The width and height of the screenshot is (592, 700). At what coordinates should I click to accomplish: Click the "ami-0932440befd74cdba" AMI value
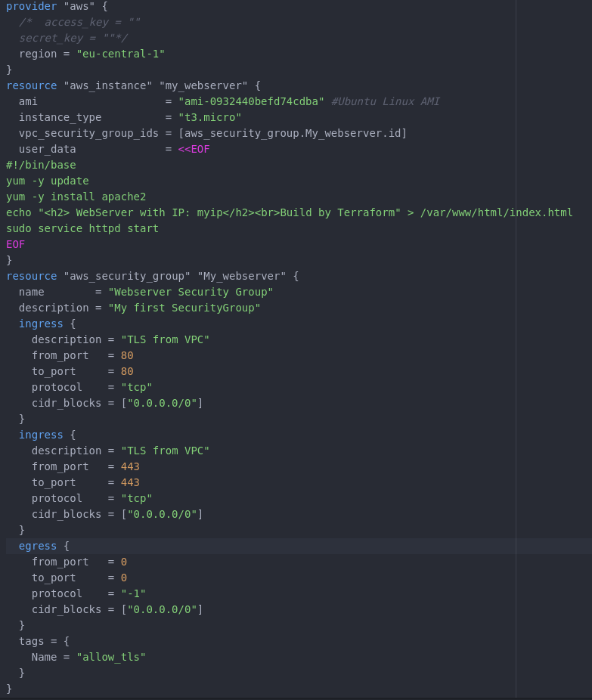(x=251, y=101)
